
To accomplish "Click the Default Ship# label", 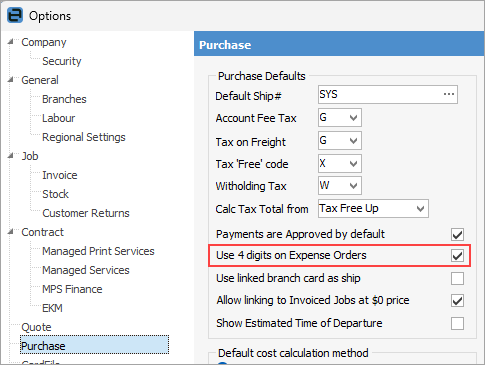I will click(x=248, y=96).
